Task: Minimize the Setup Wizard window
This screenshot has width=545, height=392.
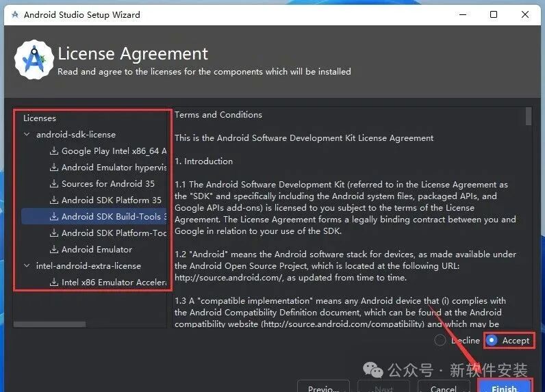Action: pos(463,14)
